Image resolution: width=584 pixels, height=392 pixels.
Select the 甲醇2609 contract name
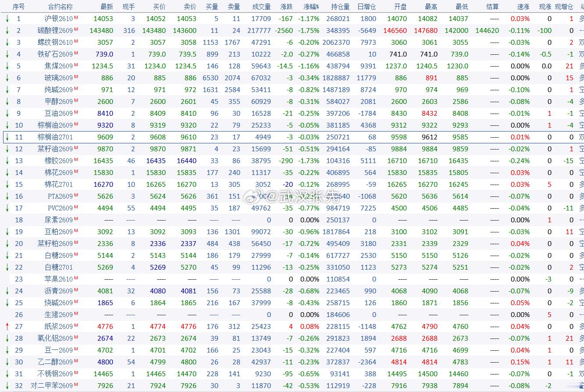pos(58,101)
